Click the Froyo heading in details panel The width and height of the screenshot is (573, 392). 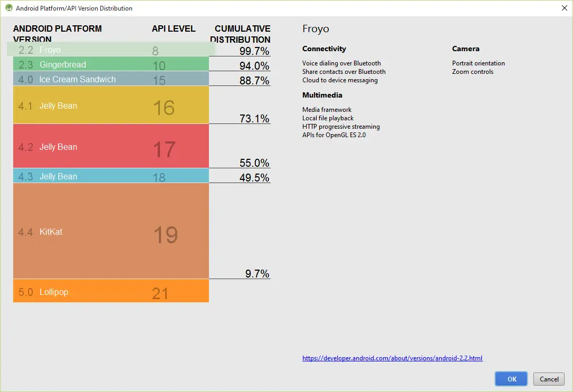[x=316, y=29]
